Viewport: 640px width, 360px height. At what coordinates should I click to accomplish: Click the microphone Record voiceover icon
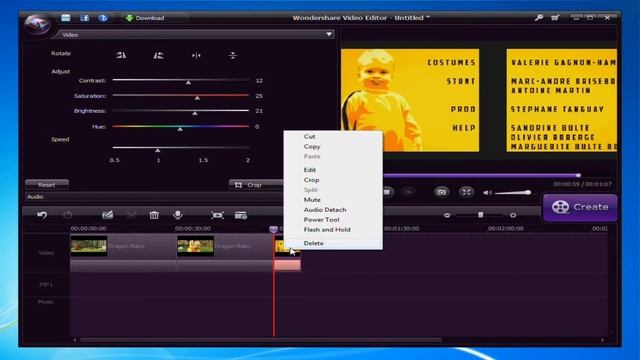click(178, 215)
